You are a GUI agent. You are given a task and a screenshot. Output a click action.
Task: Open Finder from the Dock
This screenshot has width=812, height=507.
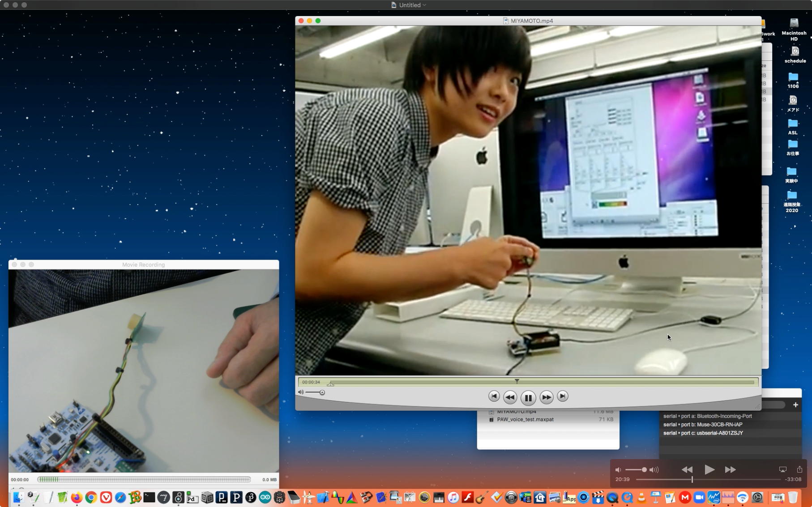[x=18, y=497]
